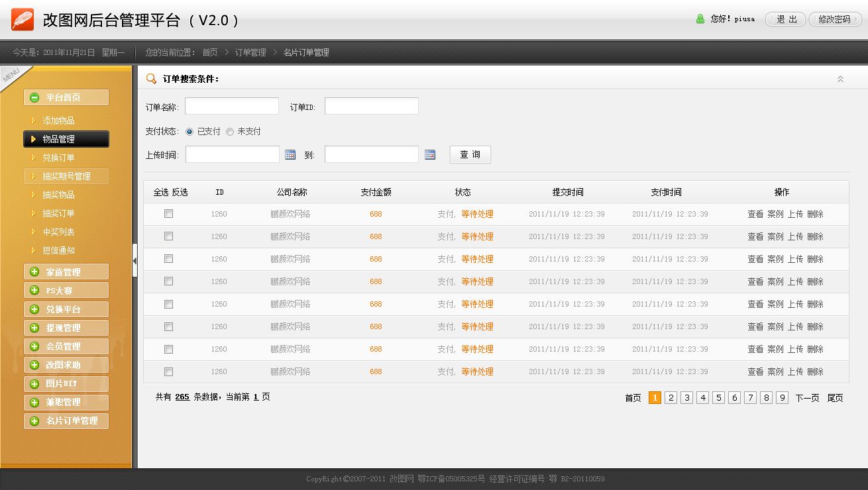
Task: Click the 退出 logout button
Action: pos(786,19)
